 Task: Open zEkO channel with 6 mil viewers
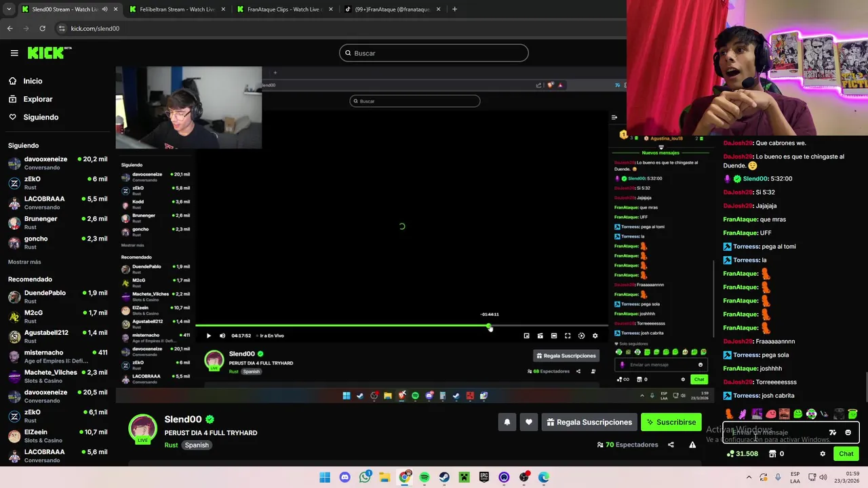(57, 183)
